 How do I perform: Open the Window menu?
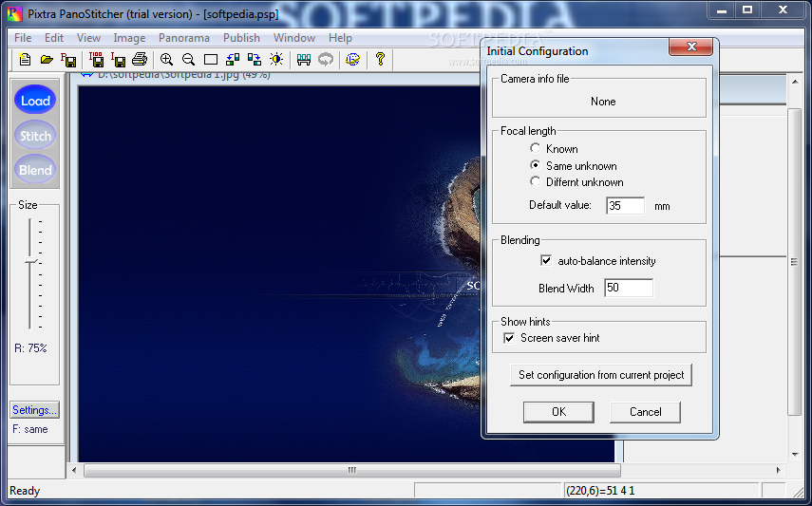pyautogui.click(x=294, y=38)
